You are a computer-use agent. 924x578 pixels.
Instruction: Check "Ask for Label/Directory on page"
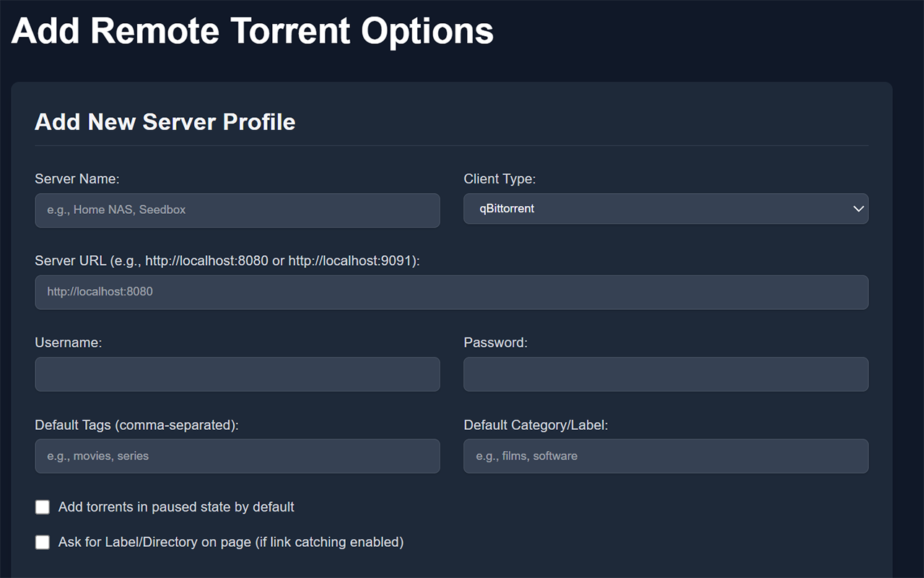pos(42,542)
